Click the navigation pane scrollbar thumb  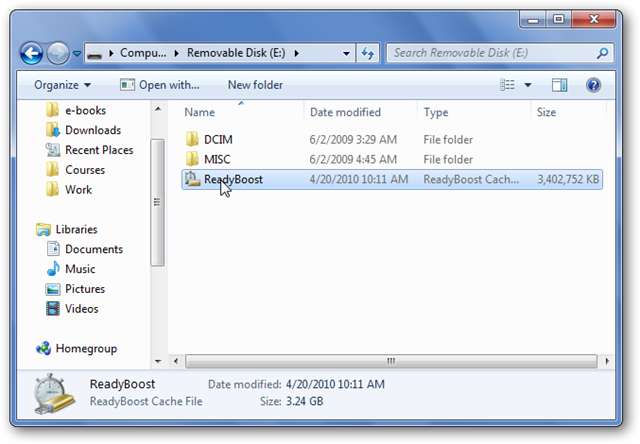click(158, 202)
